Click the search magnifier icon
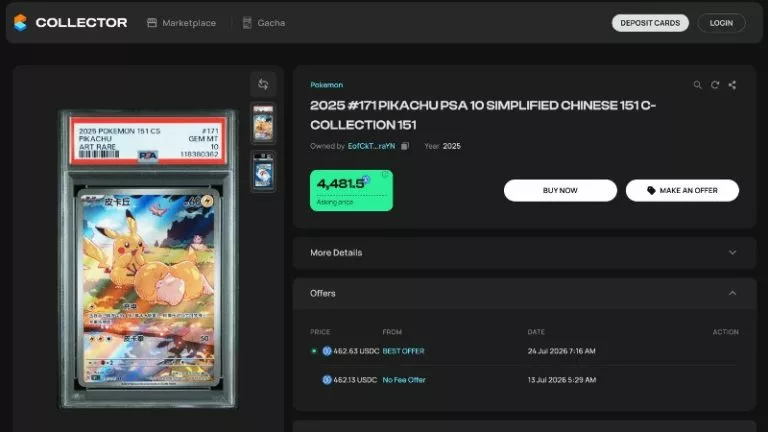Image resolution: width=768 pixels, height=432 pixels. pyautogui.click(x=697, y=85)
